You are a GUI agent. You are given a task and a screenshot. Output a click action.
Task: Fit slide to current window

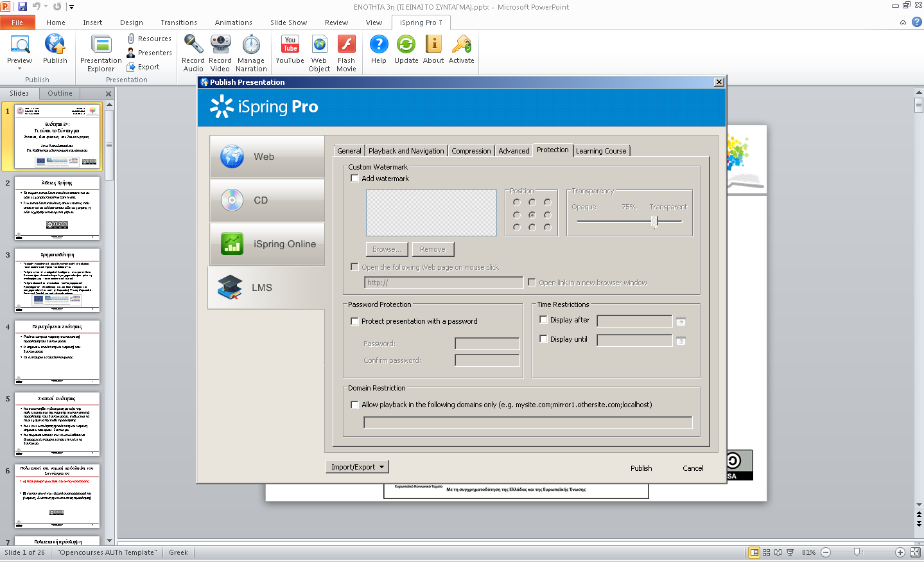[916, 552]
